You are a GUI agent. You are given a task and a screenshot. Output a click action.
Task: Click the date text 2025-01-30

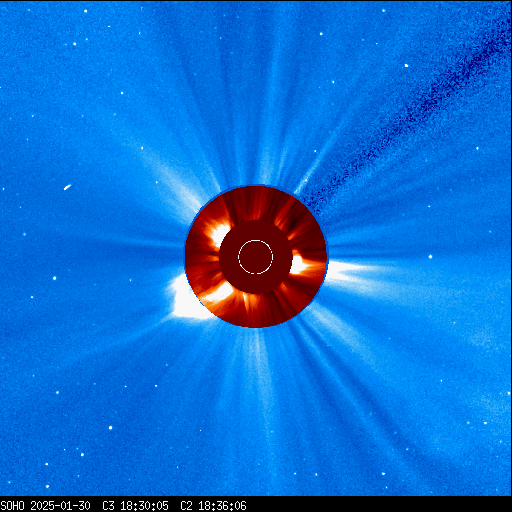[x=60, y=506]
